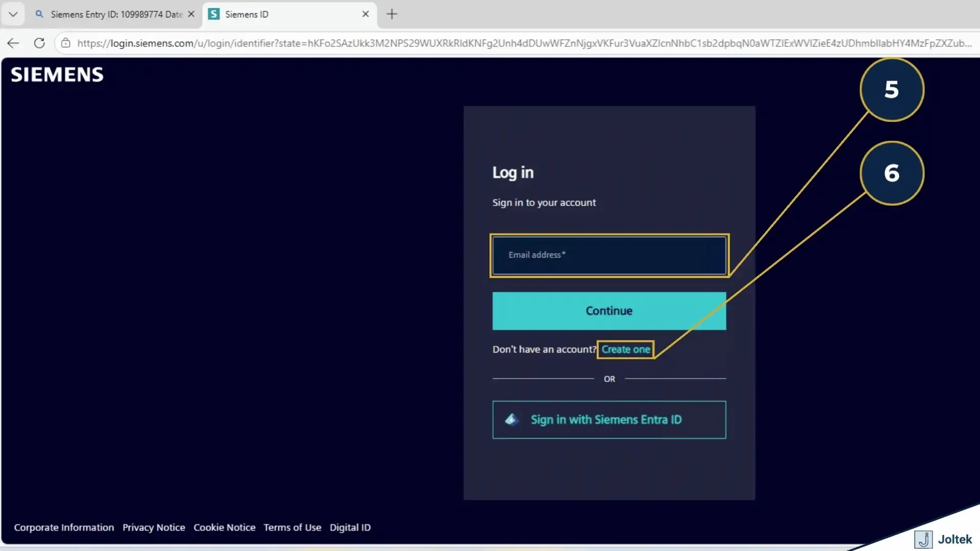This screenshot has width=980, height=551.
Task: Click the Log in heading text
Action: click(x=513, y=173)
